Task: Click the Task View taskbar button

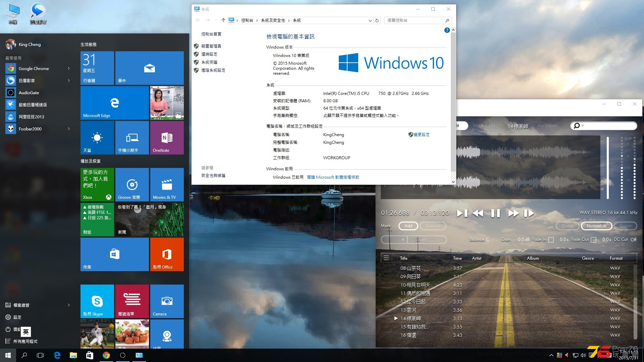Action: tap(40, 355)
